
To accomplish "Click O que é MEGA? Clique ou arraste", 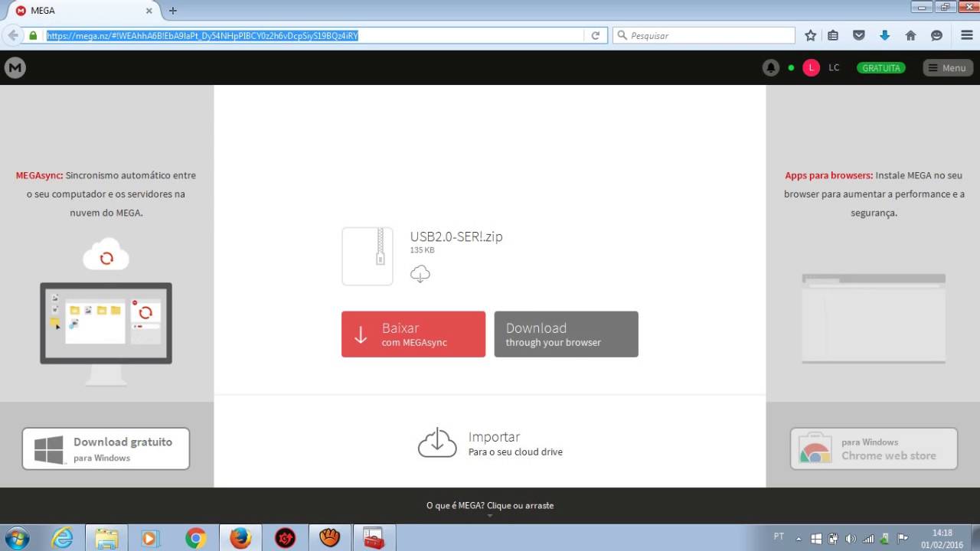I will click(490, 505).
